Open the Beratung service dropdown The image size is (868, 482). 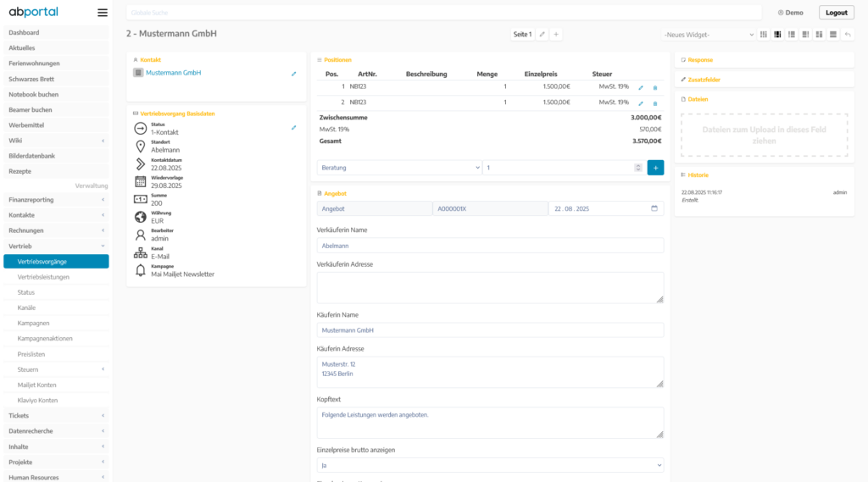coord(399,168)
